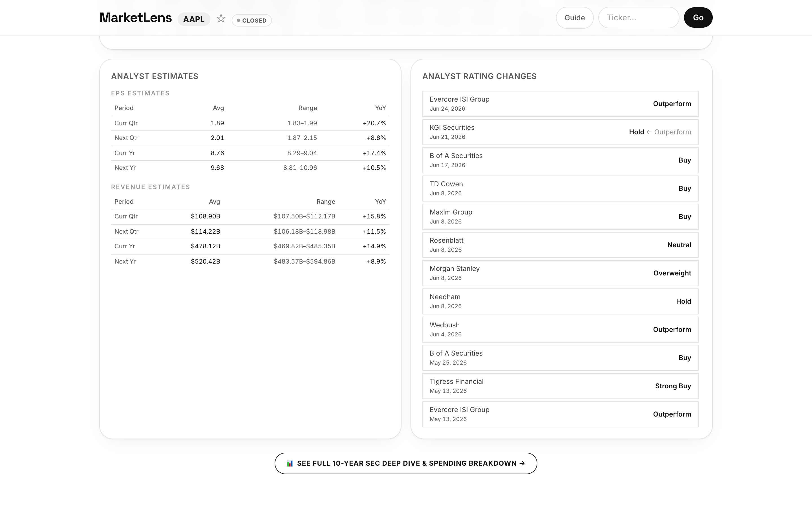Select the B of A Securities May 25 row

tap(560, 358)
